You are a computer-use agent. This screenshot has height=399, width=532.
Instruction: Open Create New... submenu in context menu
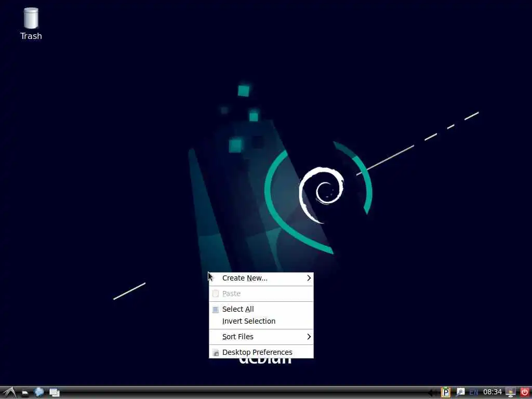(261, 278)
